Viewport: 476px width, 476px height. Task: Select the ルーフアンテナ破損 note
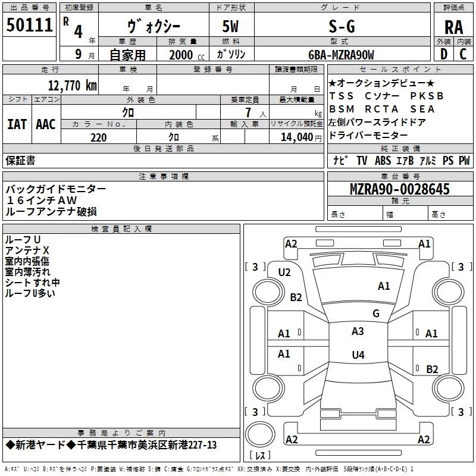pos(51,211)
